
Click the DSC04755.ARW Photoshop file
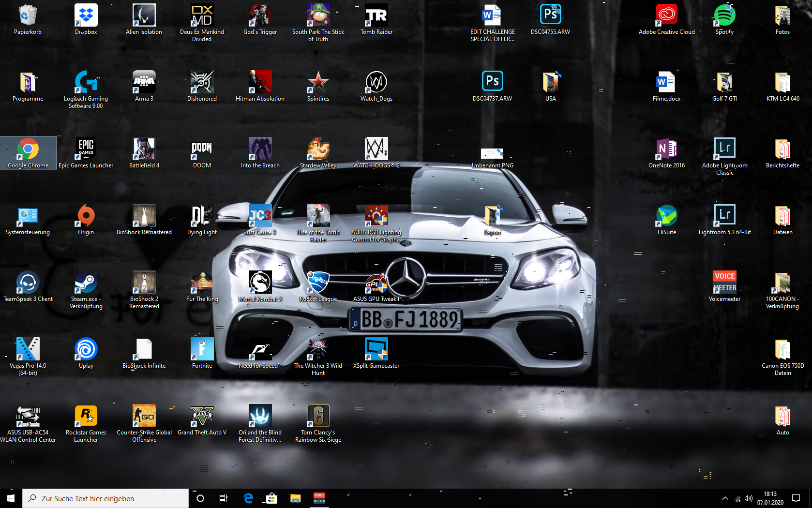(x=551, y=15)
